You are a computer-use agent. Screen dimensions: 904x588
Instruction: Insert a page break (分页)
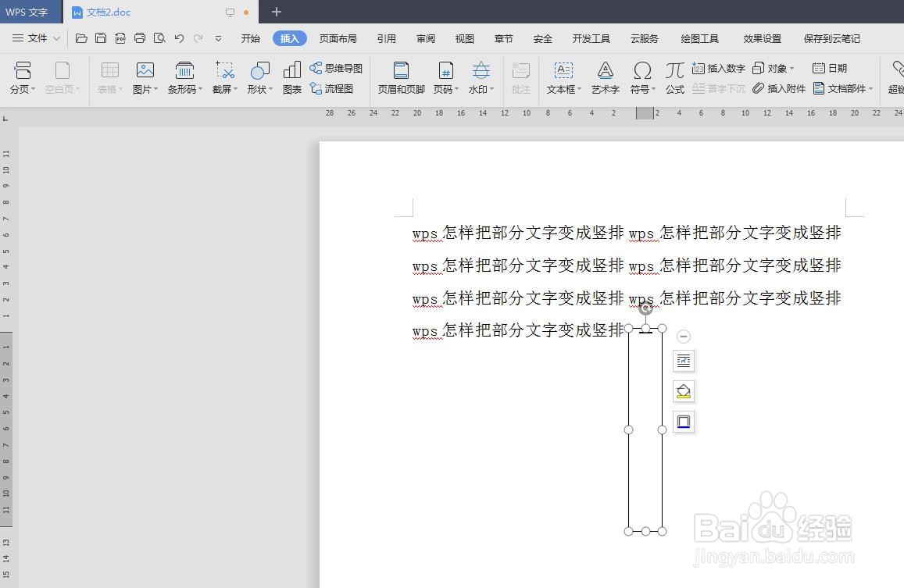click(x=23, y=78)
